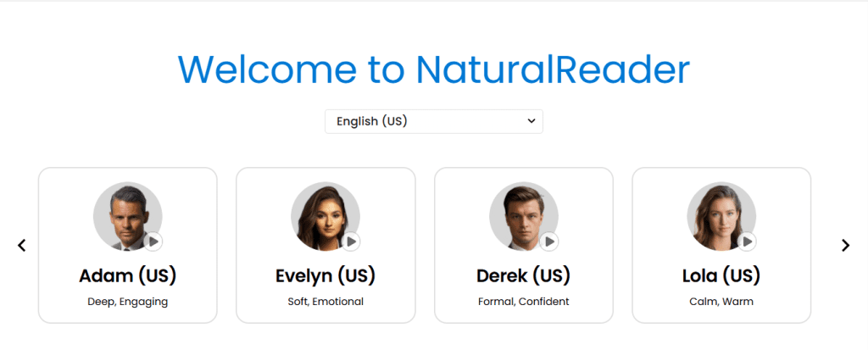Go to previous voices with left arrow
Image resolution: width=868 pixels, height=350 pixels.
[x=22, y=245]
